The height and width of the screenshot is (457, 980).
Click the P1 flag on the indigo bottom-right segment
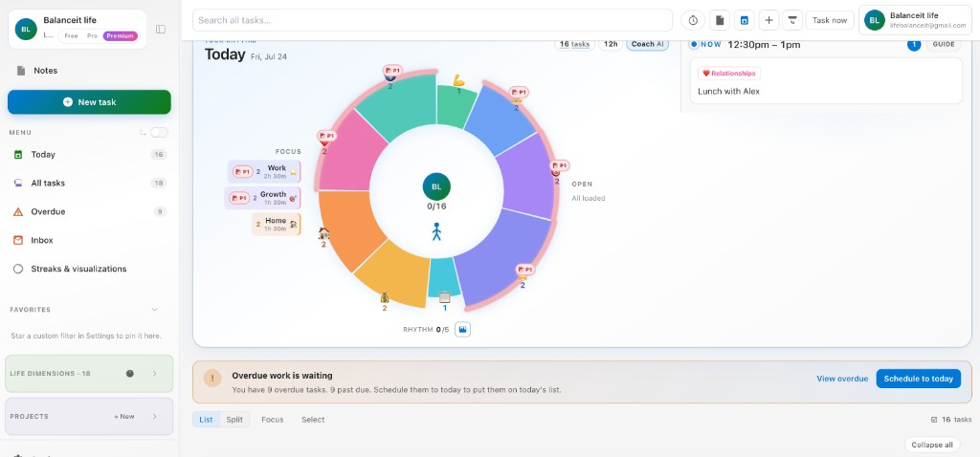pos(525,270)
